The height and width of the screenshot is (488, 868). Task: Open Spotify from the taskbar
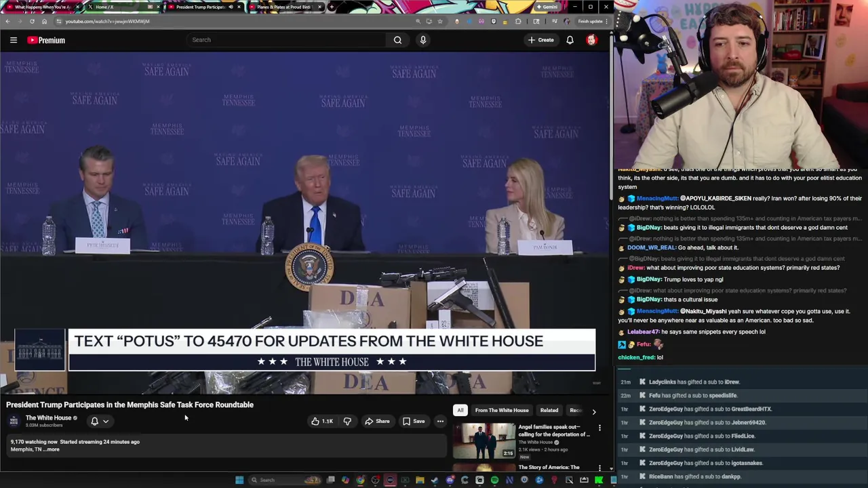point(494,480)
